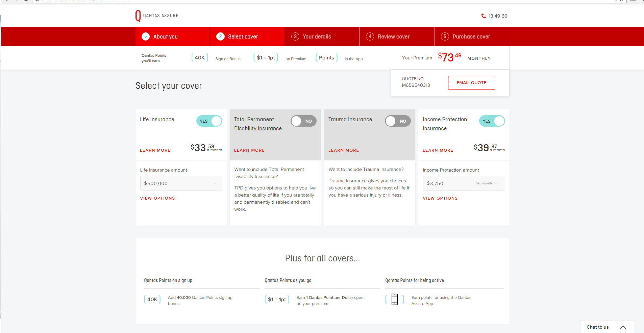
Task: Click the About you checkmark icon
Action: [146, 36]
